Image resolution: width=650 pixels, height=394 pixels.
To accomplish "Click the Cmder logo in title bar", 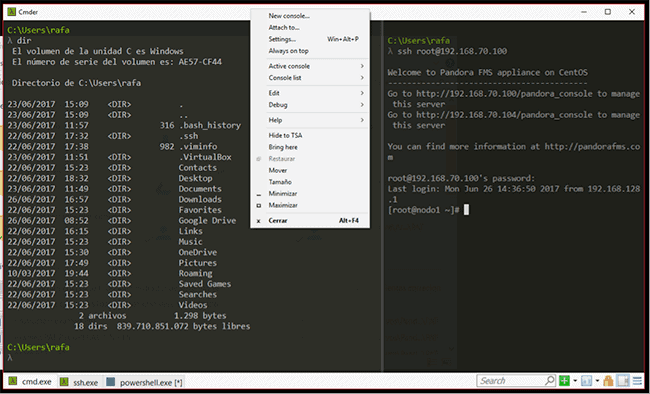I will [11, 12].
